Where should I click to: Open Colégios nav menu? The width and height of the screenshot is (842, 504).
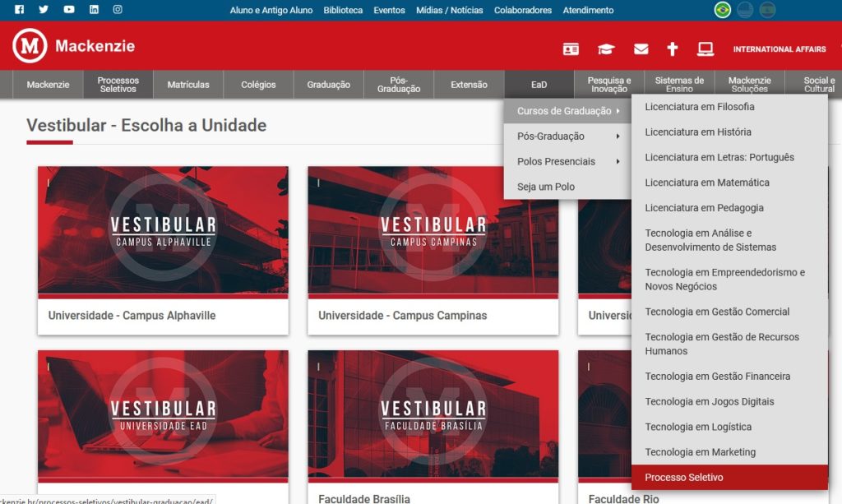pyautogui.click(x=258, y=84)
